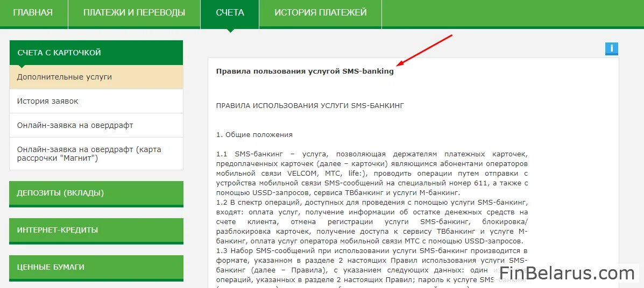Image resolution: width=644 pixels, height=288 pixels.
Task: Collapse the СЧЕТА С КАРТОЧКОЙ section
Action: (96, 53)
